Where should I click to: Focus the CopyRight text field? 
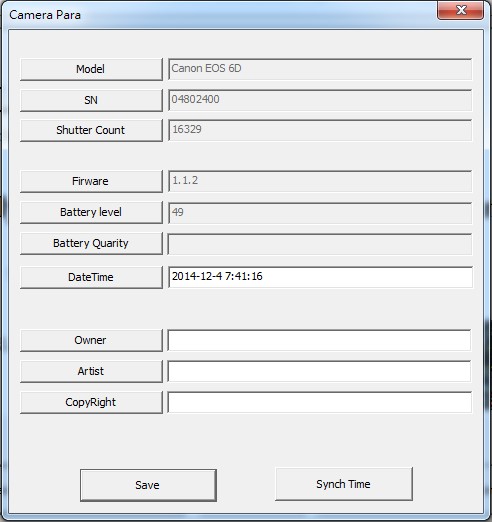coord(319,402)
